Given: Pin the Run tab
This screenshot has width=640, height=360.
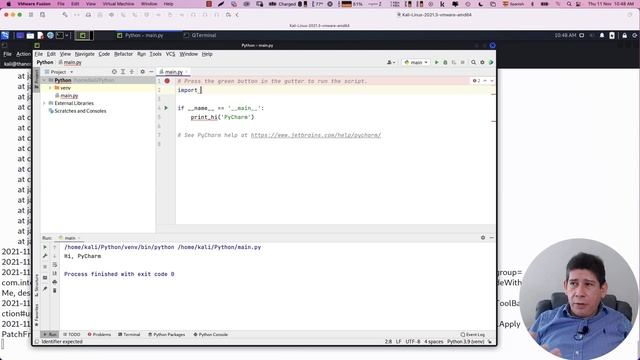Looking at the screenshot, I should click(45, 289).
